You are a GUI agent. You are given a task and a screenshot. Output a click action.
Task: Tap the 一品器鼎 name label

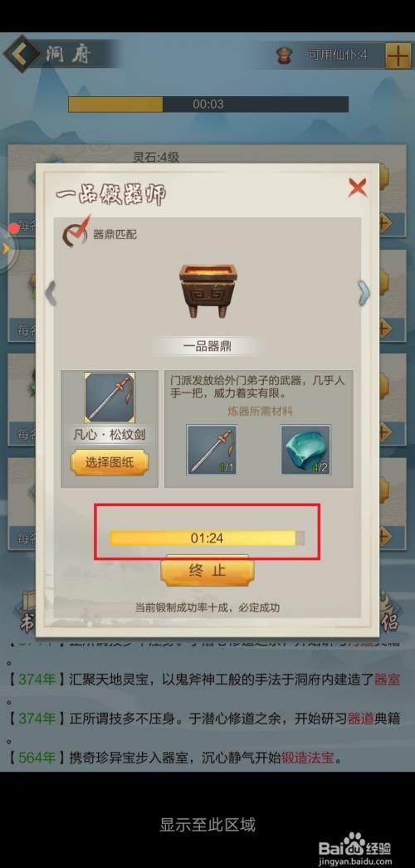pos(207,347)
